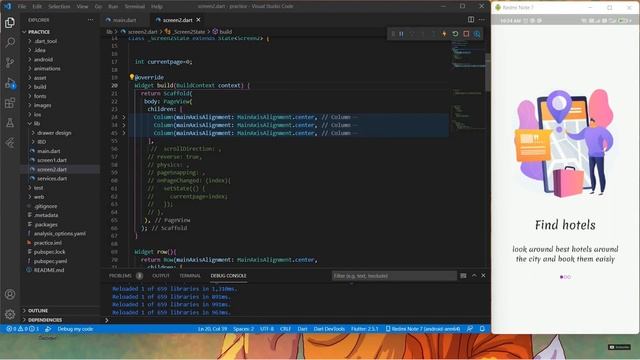The width and height of the screenshot is (640, 360).
Task: Collapse the lib folder
Action: tap(37, 123)
